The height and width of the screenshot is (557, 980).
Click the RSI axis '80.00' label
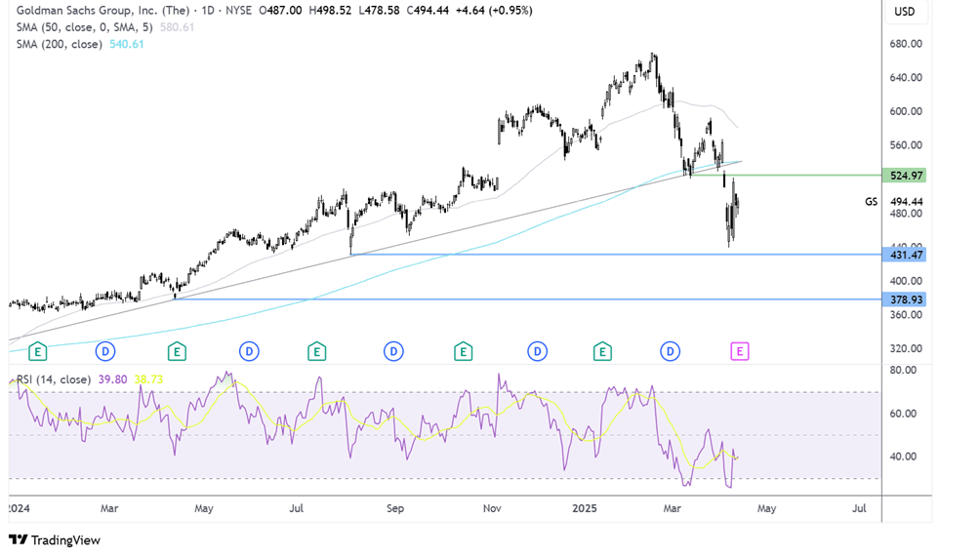click(903, 371)
